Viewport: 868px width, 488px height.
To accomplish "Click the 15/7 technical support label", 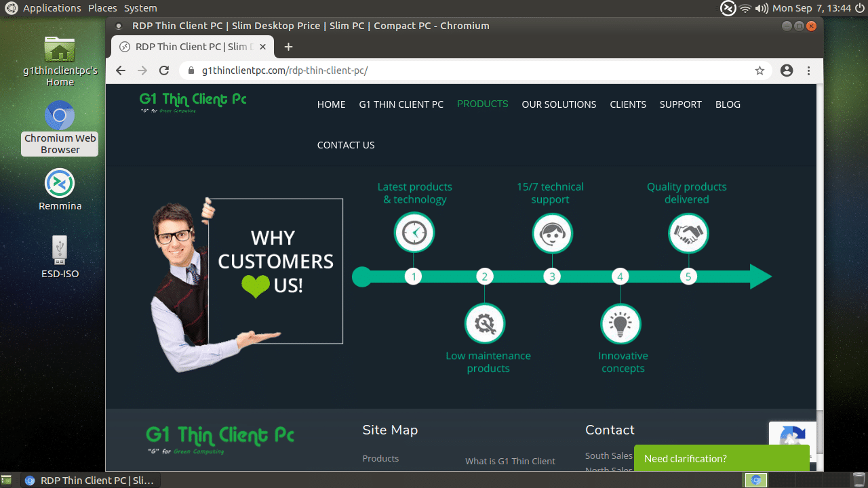I will point(550,193).
